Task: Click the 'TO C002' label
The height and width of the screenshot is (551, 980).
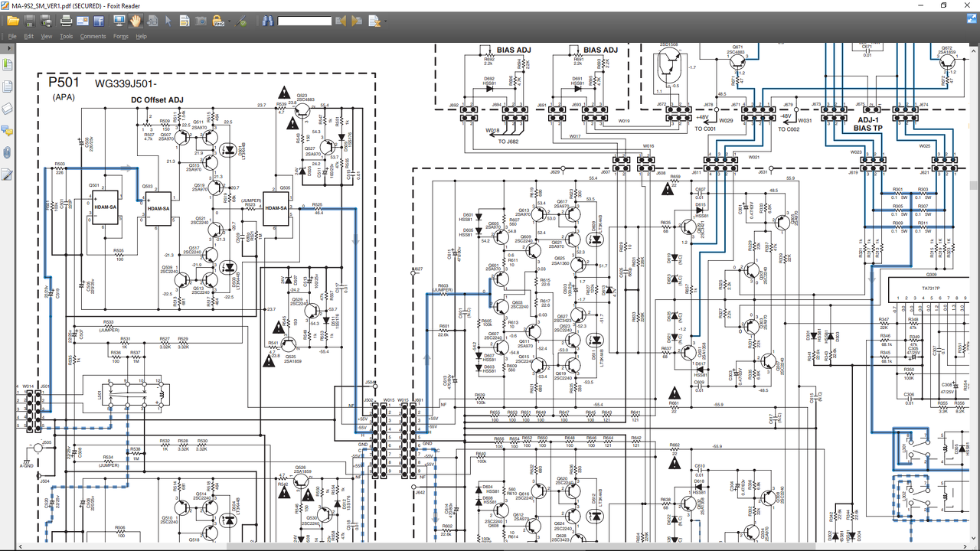Action: 789,129
